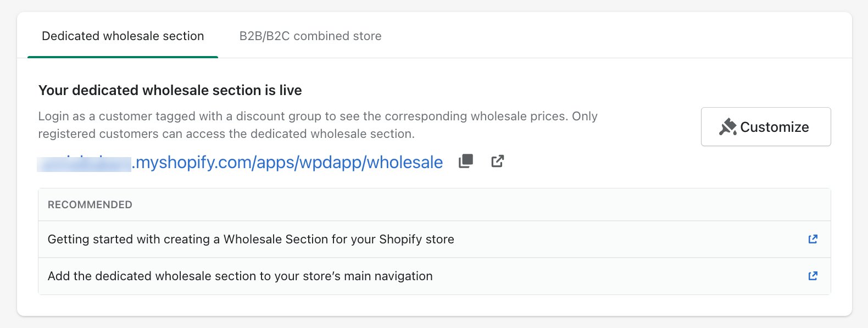Viewport: 868px width, 328px height.
Task: Click "Wholesale Section for your Shopify store" text
Action: (339, 240)
